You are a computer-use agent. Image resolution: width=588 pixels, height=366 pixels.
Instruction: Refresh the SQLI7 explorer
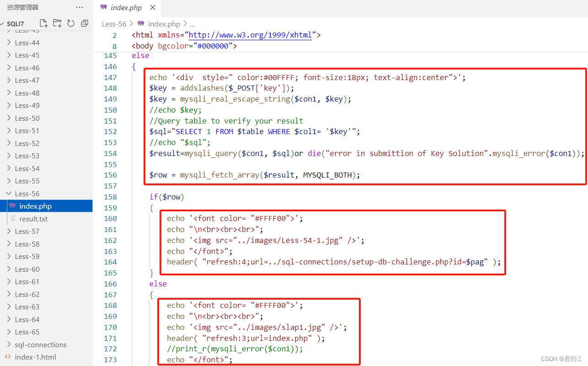(71, 23)
